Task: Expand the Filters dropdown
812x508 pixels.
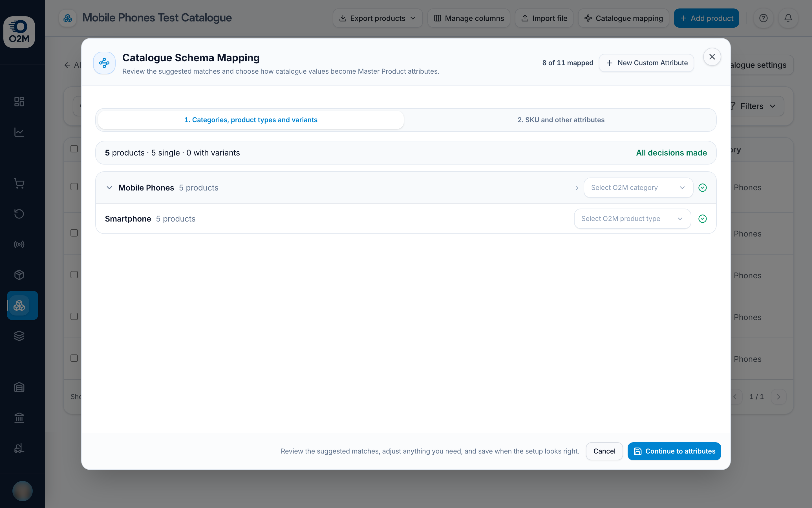Action: (x=758, y=106)
